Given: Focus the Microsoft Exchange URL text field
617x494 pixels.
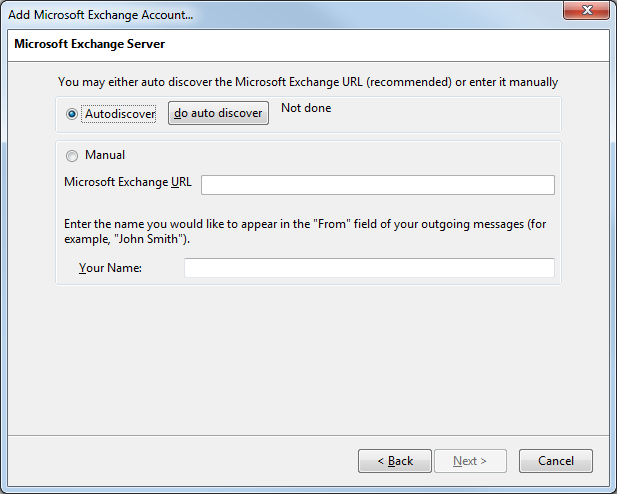Looking at the screenshot, I should 378,185.
